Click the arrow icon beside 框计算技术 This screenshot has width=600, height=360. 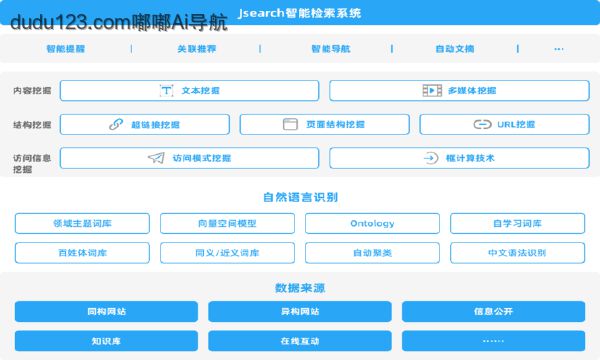coord(430,158)
